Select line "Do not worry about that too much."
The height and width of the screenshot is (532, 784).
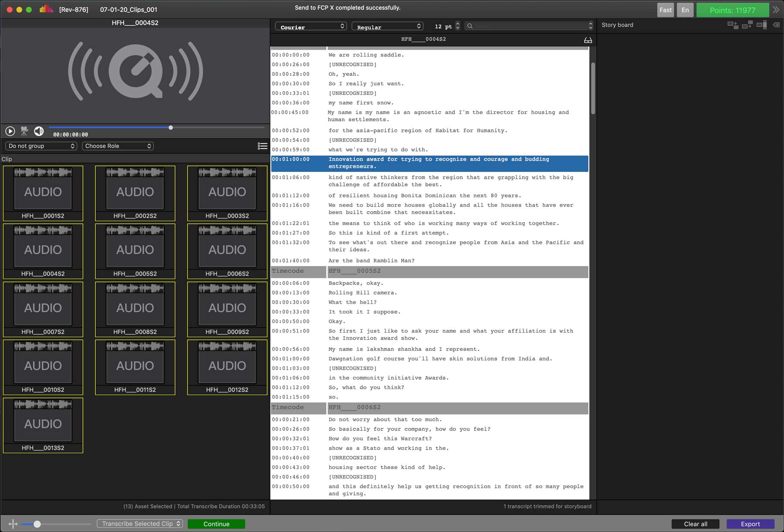pos(385,420)
